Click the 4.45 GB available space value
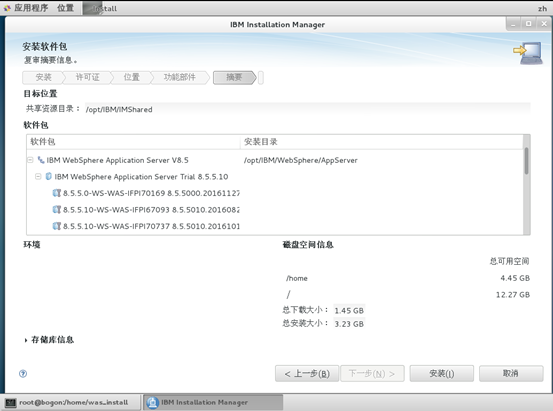The width and height of the screenshot is (553, 411). (515, 278)
